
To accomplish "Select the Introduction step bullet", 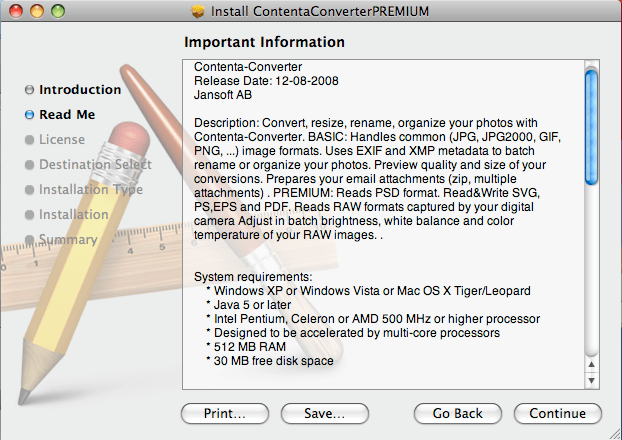I will click(x=29, y=90).
